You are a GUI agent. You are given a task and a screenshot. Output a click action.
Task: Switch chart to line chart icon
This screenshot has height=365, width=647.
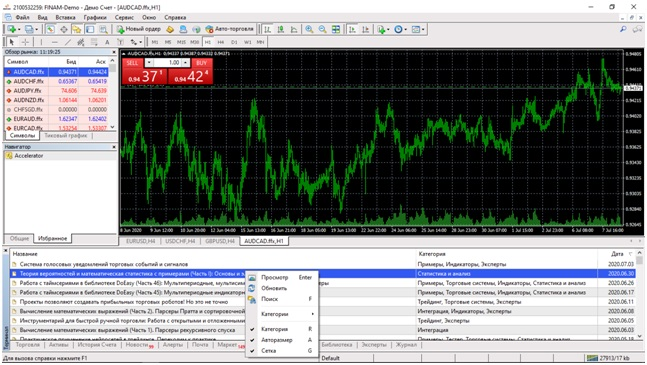(x=294, y=29)
